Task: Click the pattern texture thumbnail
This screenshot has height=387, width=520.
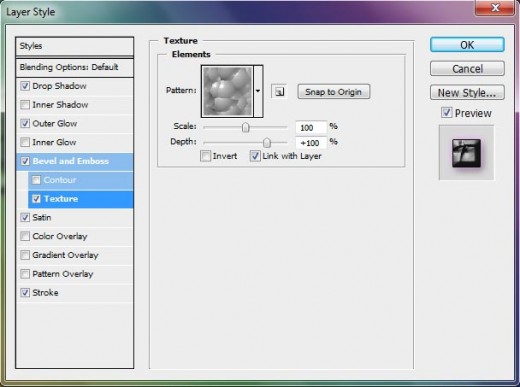Action: (228, 91)
